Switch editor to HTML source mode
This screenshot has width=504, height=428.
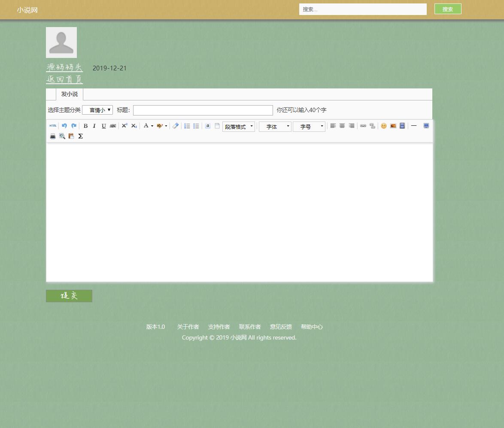click(52, 126)
